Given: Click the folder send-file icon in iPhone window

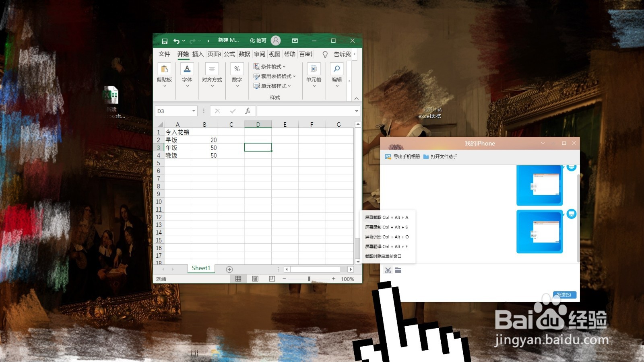Looking at the screenshot, I should pyautogui.click(x=398, y=270).
